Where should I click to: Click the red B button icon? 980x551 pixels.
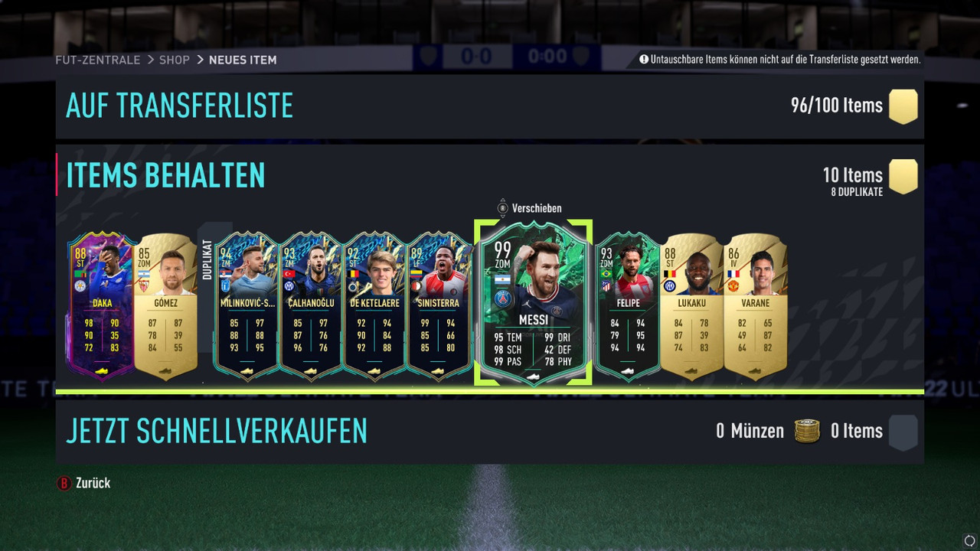click(x=64, y=483)
